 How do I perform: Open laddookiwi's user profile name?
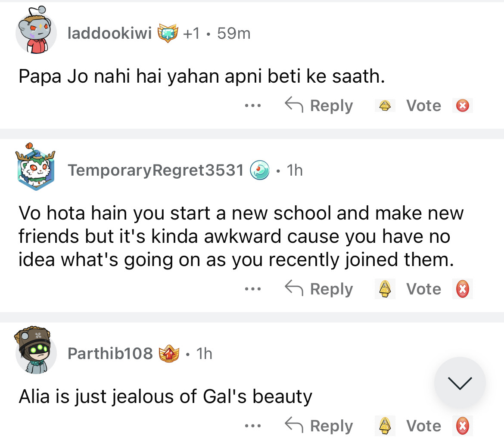tap(110, 33)
